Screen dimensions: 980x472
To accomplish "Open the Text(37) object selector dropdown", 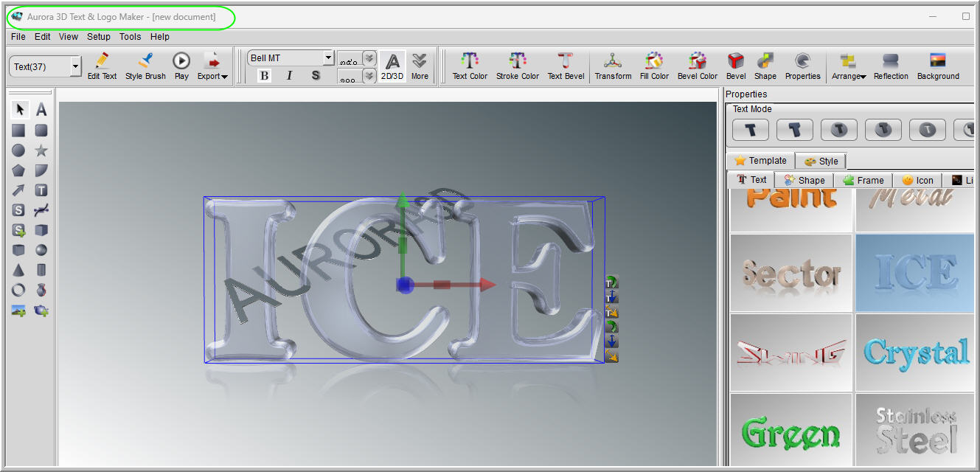I will point(76,66).
